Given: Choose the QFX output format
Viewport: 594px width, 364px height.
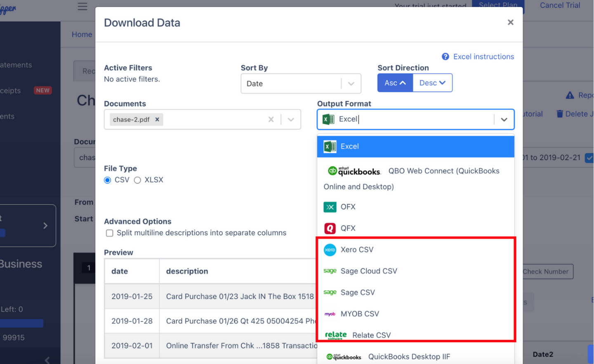Looking at the screenshot, I should (x=415, y=228).
